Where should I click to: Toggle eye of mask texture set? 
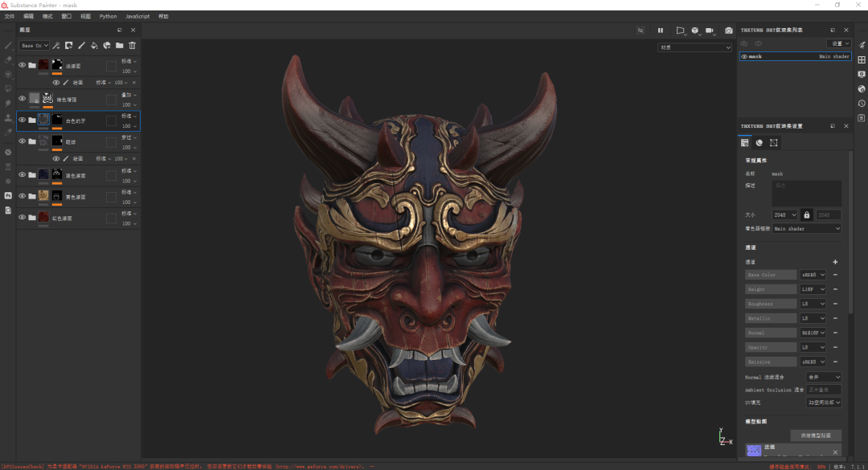[x=744, y=56]
